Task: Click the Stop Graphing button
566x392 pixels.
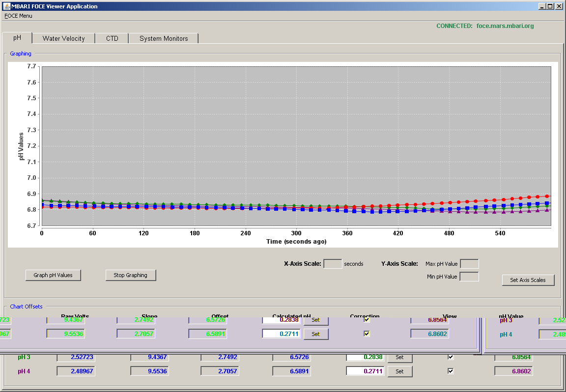Action: click(x=131, y=275)
